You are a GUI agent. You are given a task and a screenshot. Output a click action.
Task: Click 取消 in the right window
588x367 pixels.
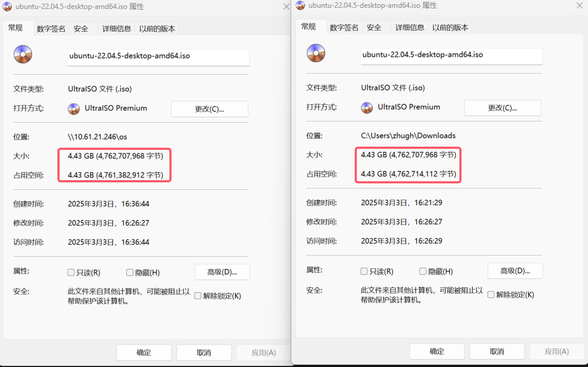tap(497, 351)
